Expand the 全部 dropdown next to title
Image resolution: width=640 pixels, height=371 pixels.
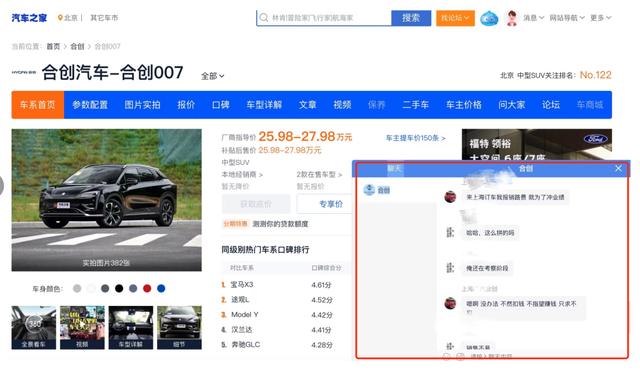[x=212, y=76]
